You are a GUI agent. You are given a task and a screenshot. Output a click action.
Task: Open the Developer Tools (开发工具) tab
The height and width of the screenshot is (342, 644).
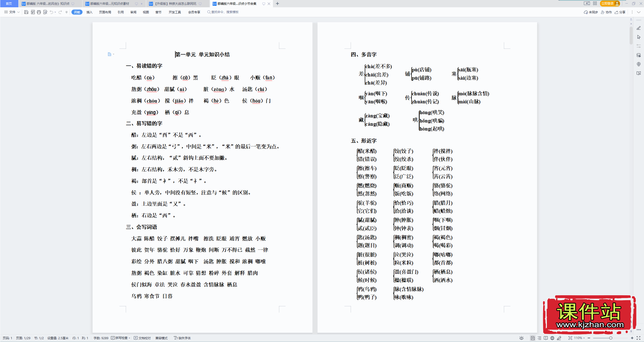point(175,12)
